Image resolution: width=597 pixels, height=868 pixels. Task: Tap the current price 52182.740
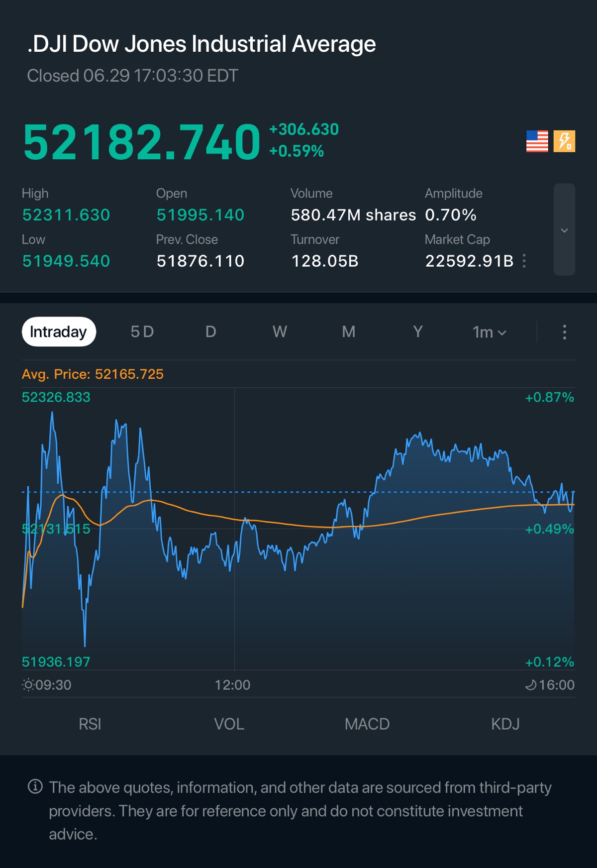tap(141, 142)
